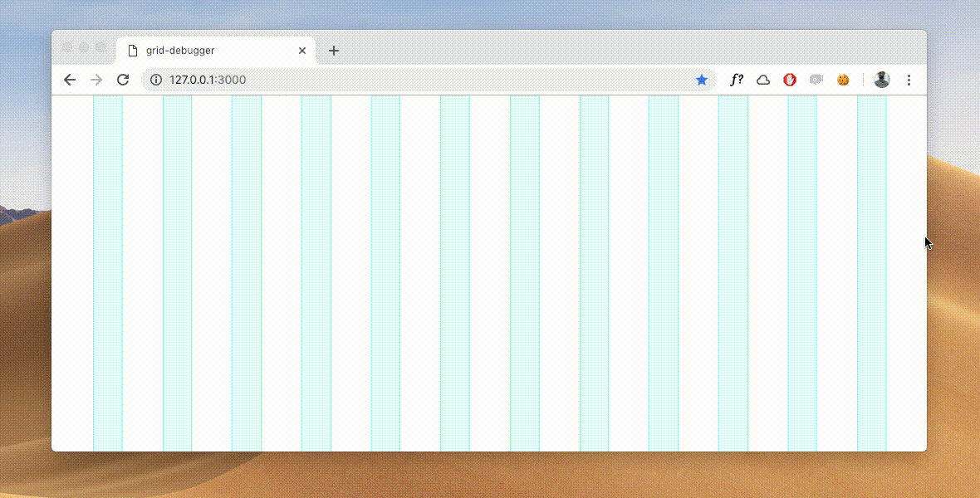Click the forward navigation arrow
Image resolution: width=980 pixels, height=498 pixels.
coord(96,80)
